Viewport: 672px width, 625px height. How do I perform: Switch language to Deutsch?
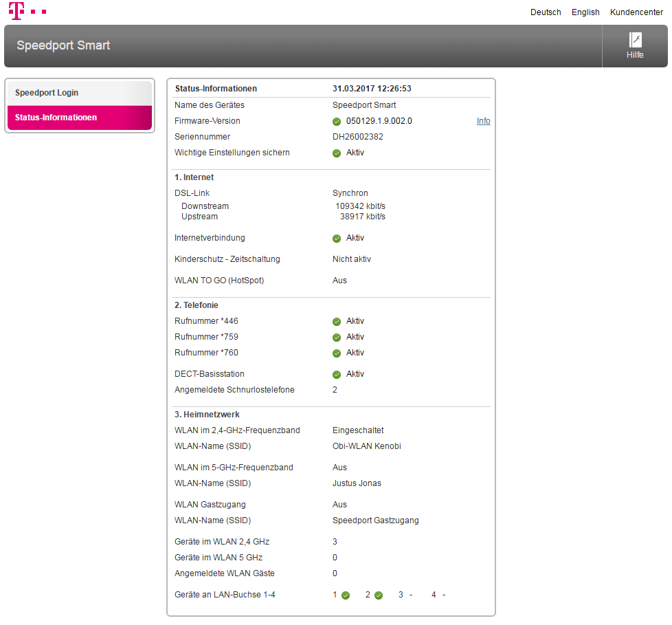tap(546, 12)
